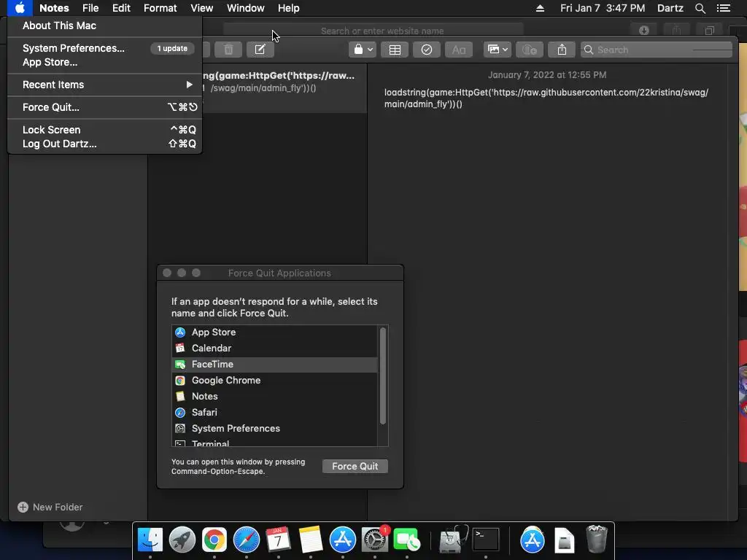Image resolution: width=747 pixels, height=560 pixels.
Task: Open the Notes app menu
Action: click(54, 8)
